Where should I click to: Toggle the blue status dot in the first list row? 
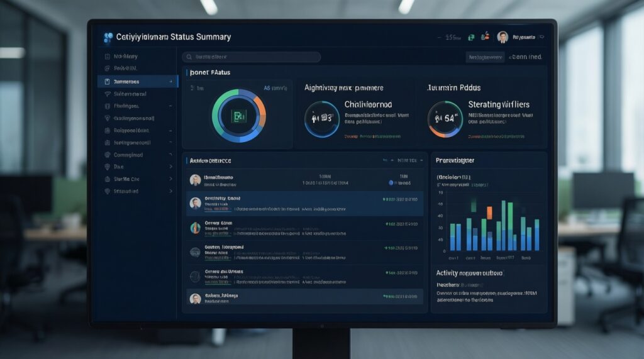pos(391,183)
